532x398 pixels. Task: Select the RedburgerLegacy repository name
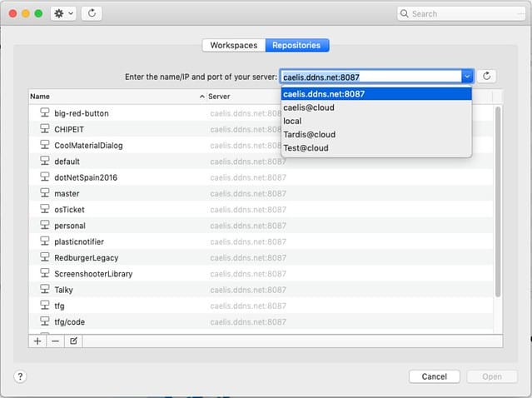click(x=87, y=257)
